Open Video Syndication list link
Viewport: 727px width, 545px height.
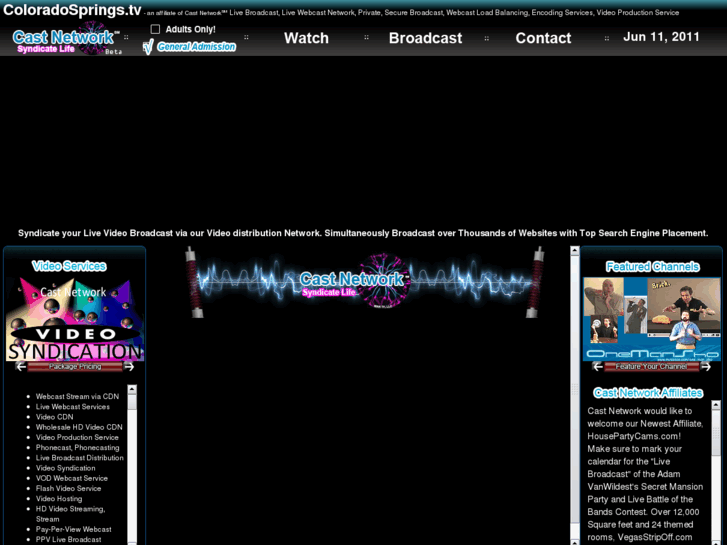click(65, 468)
